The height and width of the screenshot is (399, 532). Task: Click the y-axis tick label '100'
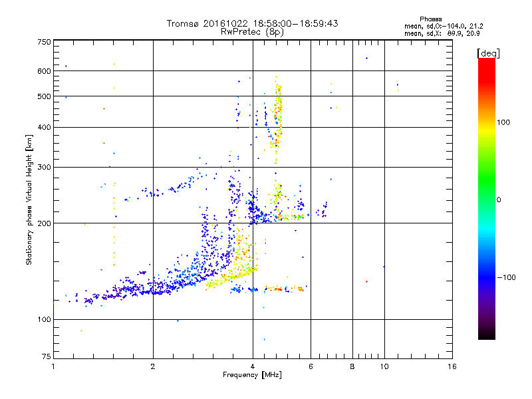(45, 319)
